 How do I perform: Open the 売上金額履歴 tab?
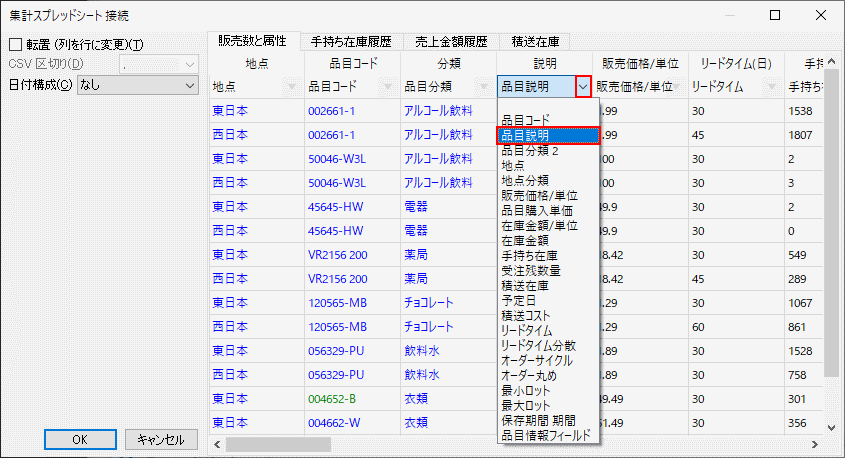click(450, 42)
